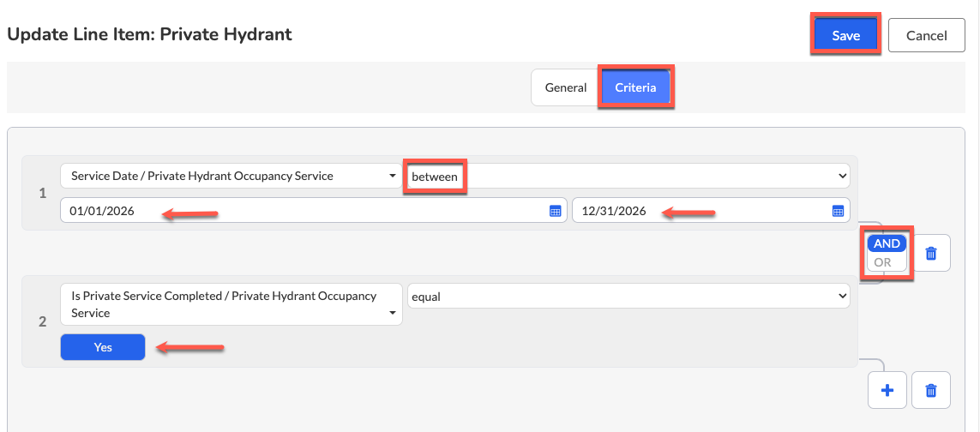Open Is Private Service Completed field dropdown
Viewport: 980px width, 432px height.
(231, 304)
